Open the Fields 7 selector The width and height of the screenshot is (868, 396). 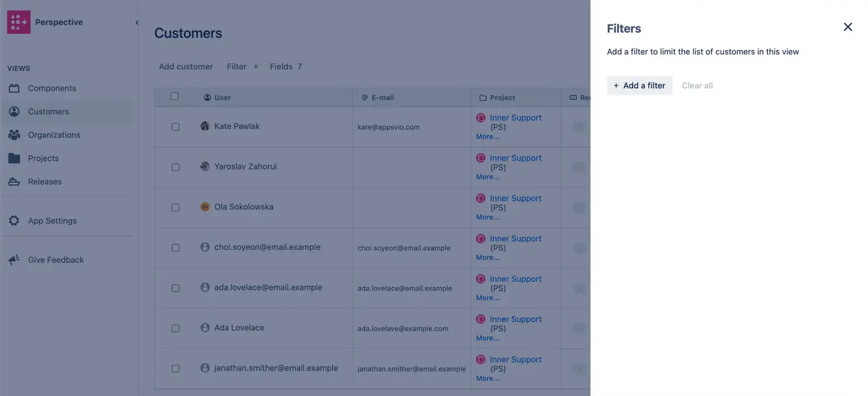pyautogui.click(x=285, y=67)
